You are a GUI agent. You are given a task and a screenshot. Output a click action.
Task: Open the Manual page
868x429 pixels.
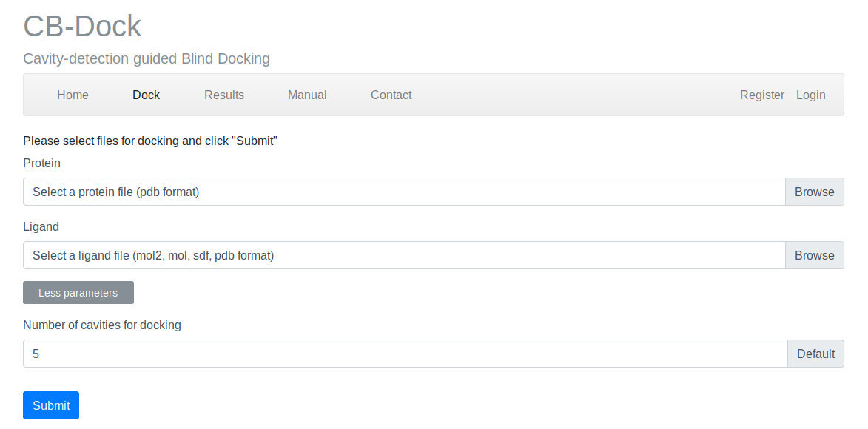(x=307, y=95)
